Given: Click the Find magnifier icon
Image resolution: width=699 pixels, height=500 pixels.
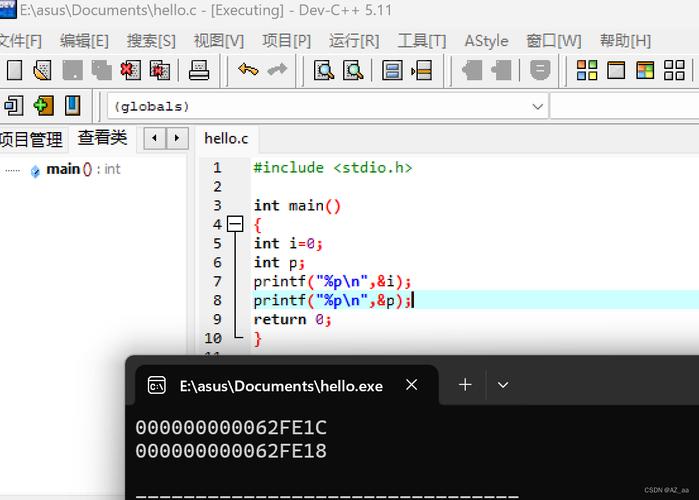Looking at the screenshot, I should 324,70.
